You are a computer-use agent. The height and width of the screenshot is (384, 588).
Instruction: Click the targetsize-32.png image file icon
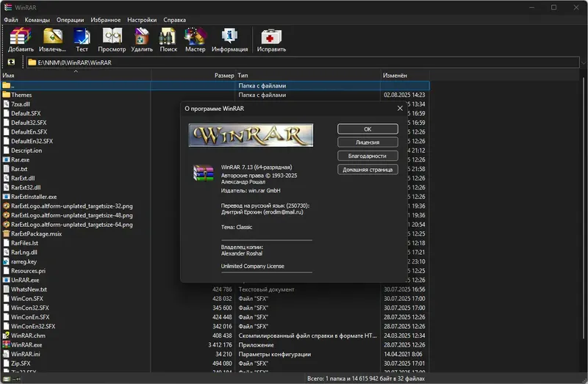[6, 206]
